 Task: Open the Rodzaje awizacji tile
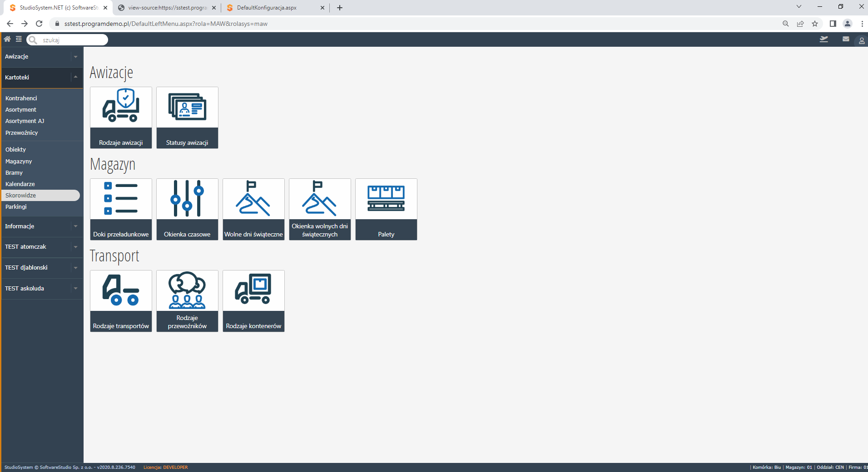[x=121, y=118]
